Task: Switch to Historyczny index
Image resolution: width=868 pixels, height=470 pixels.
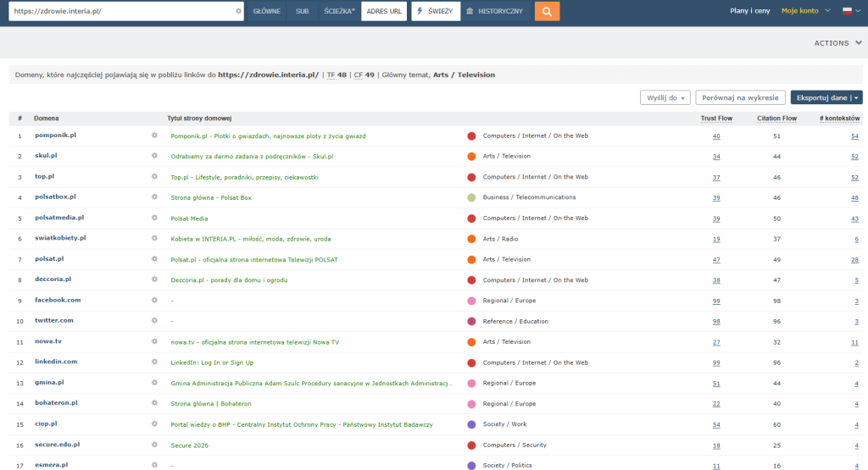Action: point(495,11)
